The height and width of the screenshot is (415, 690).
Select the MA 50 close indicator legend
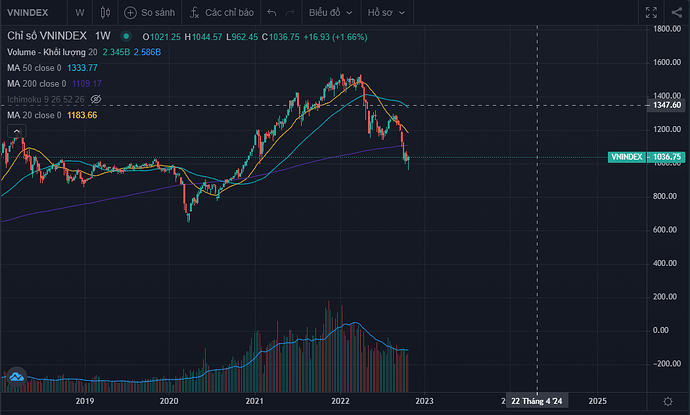[34, 68]
